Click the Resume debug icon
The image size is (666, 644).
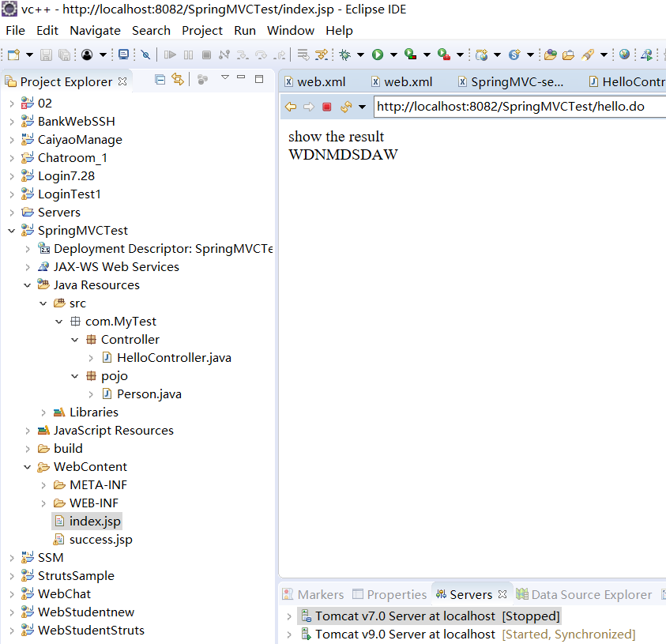(x=170, y=55)
